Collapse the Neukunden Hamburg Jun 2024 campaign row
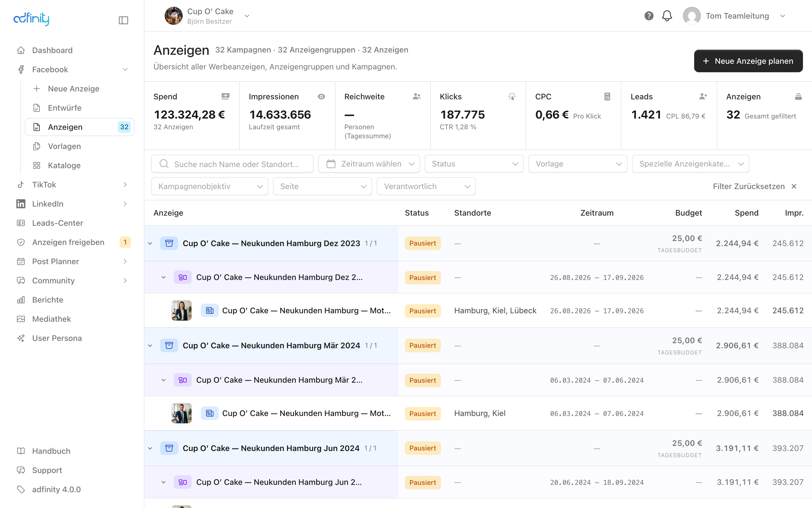Image resolution: width=812 pixels, height=508 pixels. [150, 448]
